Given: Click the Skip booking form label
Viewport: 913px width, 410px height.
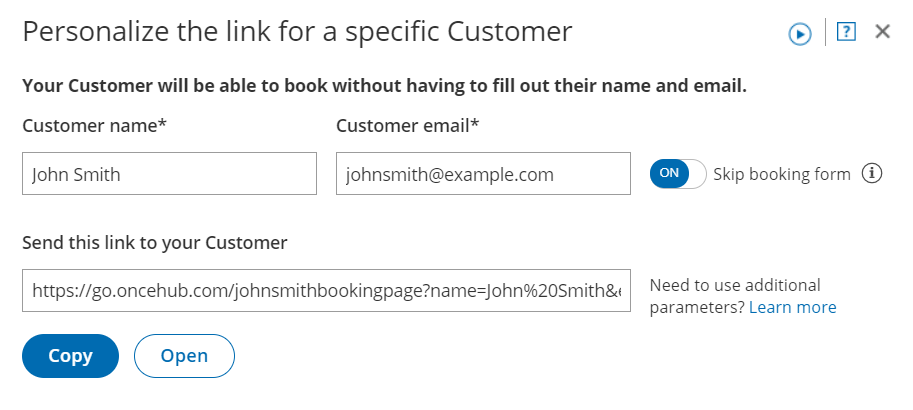Looking at the screenshot, I should click(x=781, y=174).
